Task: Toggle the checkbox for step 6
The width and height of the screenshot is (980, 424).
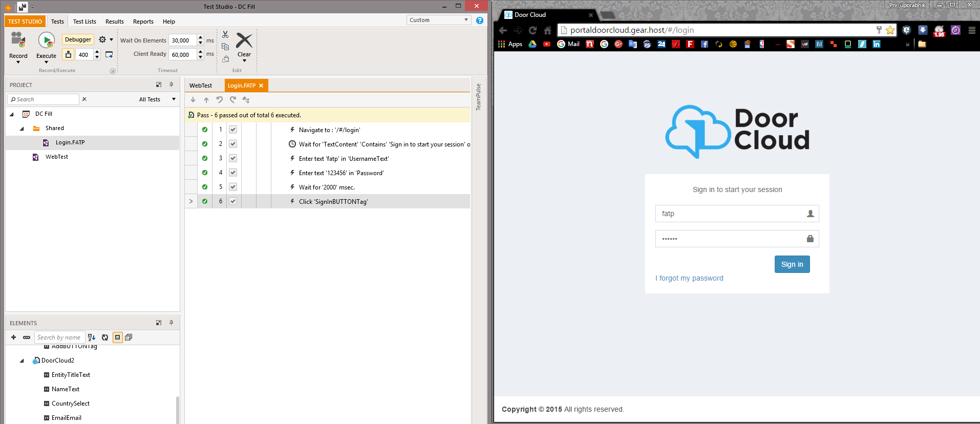Action: (233, 201)
